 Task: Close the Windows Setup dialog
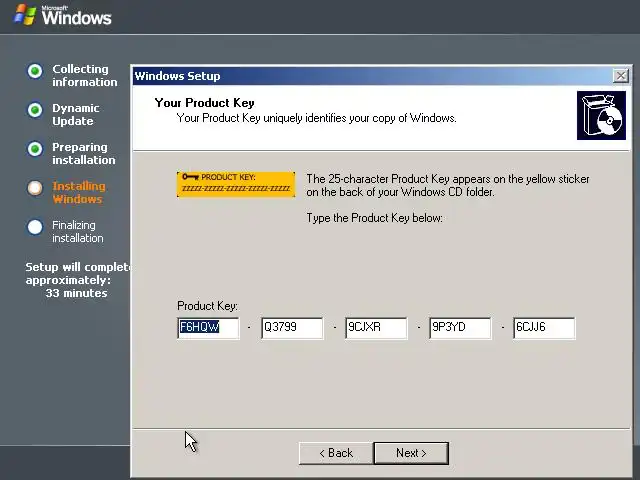click(621, 76)
